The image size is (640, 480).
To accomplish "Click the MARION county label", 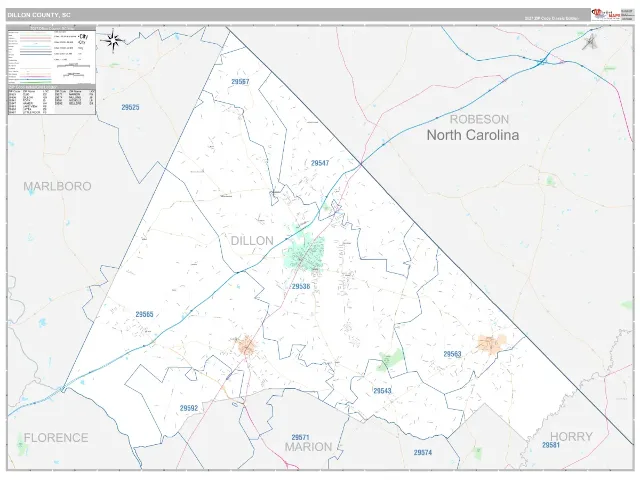I will [x=308, y=447].
